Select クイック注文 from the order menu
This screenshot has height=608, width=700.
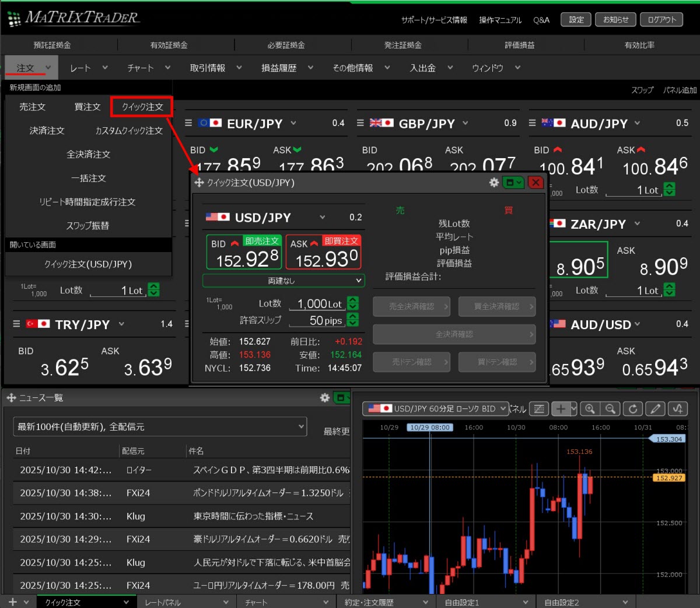tap(142, 107)
